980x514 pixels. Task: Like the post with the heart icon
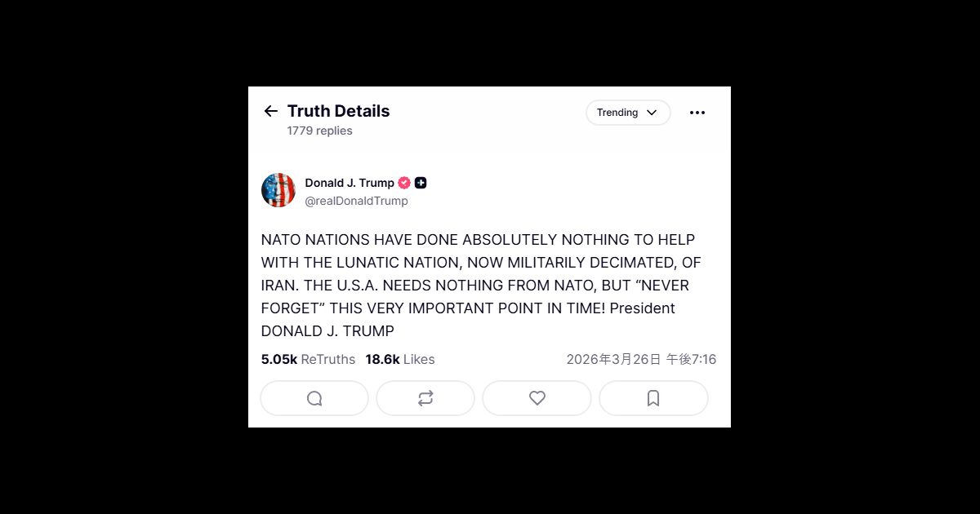pos(537,398)
